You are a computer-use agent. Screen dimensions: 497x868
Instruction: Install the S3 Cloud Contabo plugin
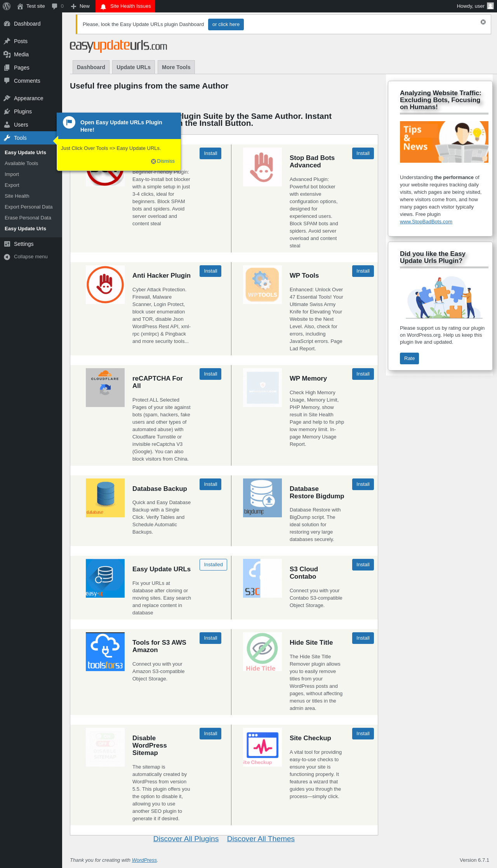click(363, 565)
